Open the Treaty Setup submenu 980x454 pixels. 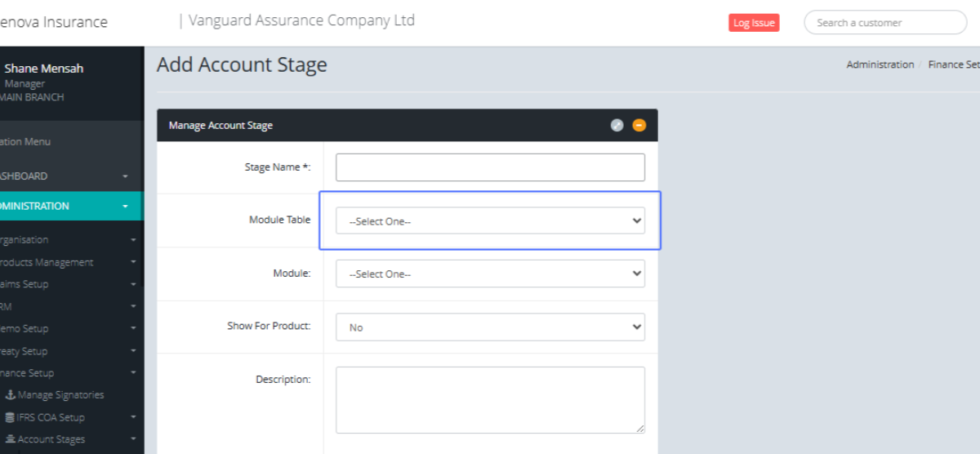[x=65, y=351]
